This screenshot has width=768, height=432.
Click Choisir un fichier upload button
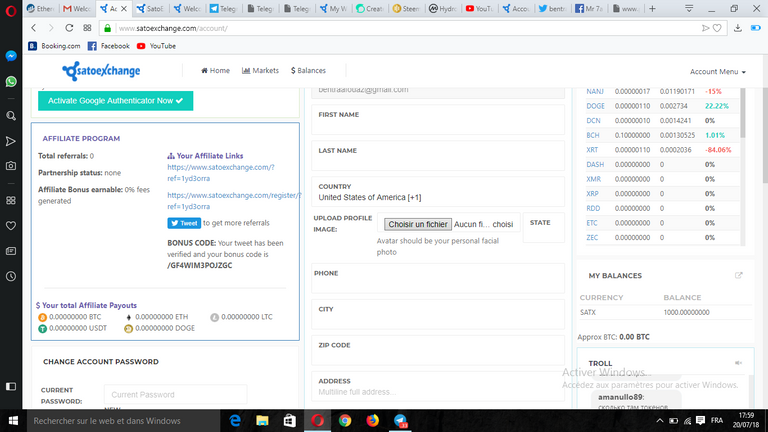(418, 224)
